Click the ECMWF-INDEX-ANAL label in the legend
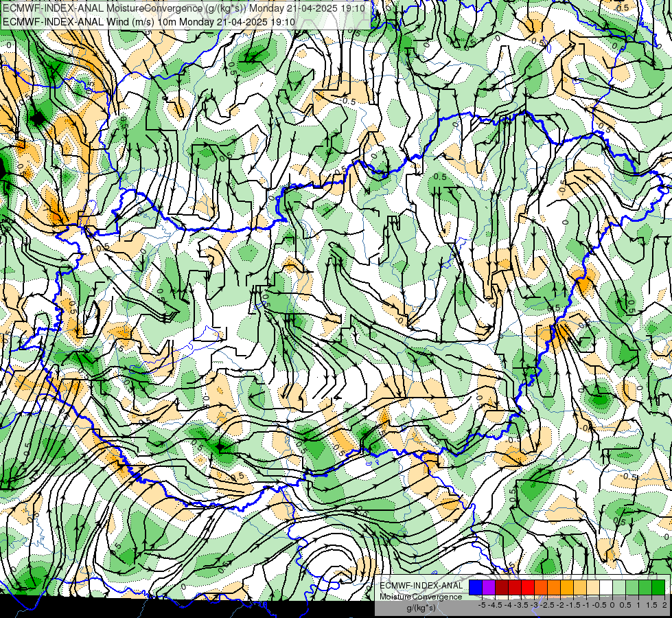Screen dimensions: 672x618 tap(421, 586)
